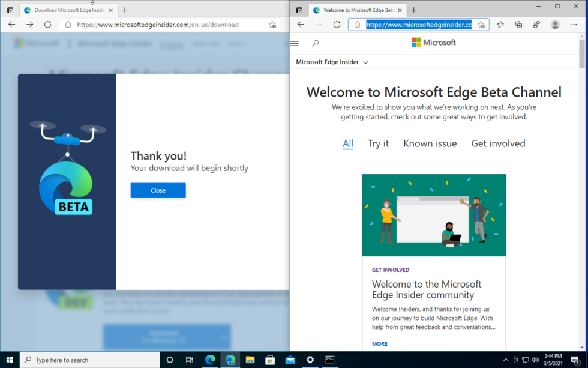This screenshot has height=368, width=588.
Task: Click profile avatar in right Edge window
Action: coord(555,25)
